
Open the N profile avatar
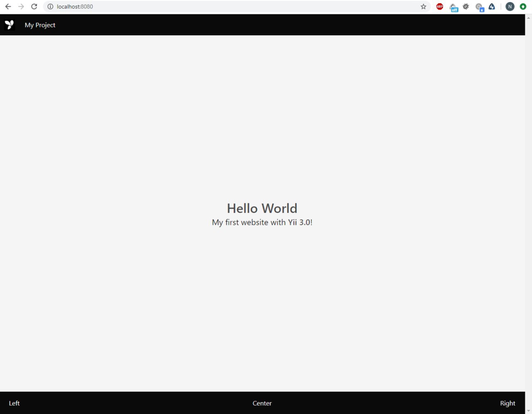(x=510, y=7)
